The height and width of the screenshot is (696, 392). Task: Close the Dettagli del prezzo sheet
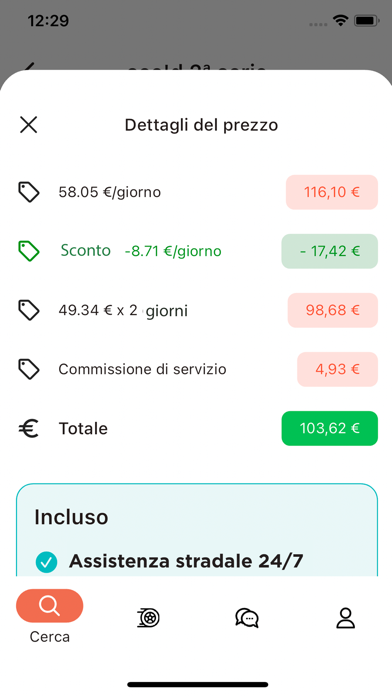[28, 125]
